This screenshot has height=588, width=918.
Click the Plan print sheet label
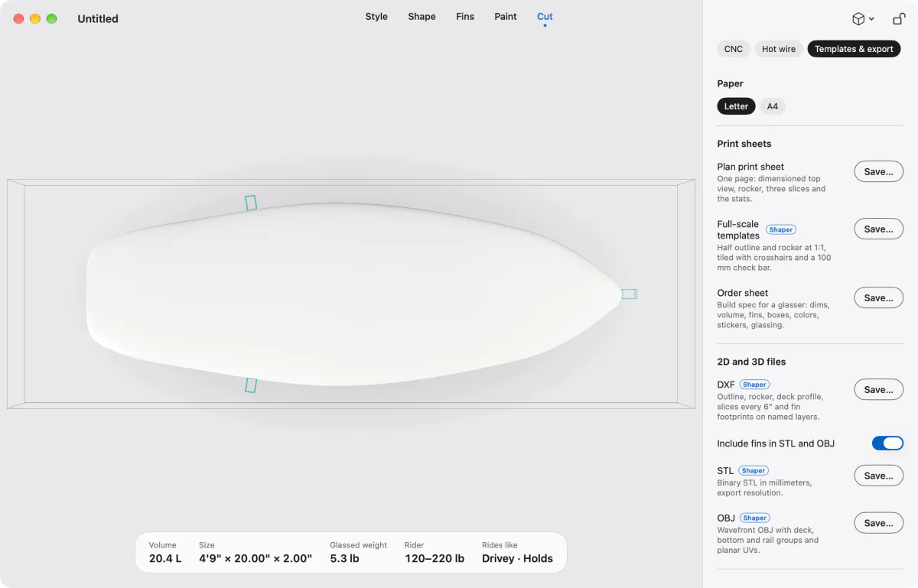750,167
